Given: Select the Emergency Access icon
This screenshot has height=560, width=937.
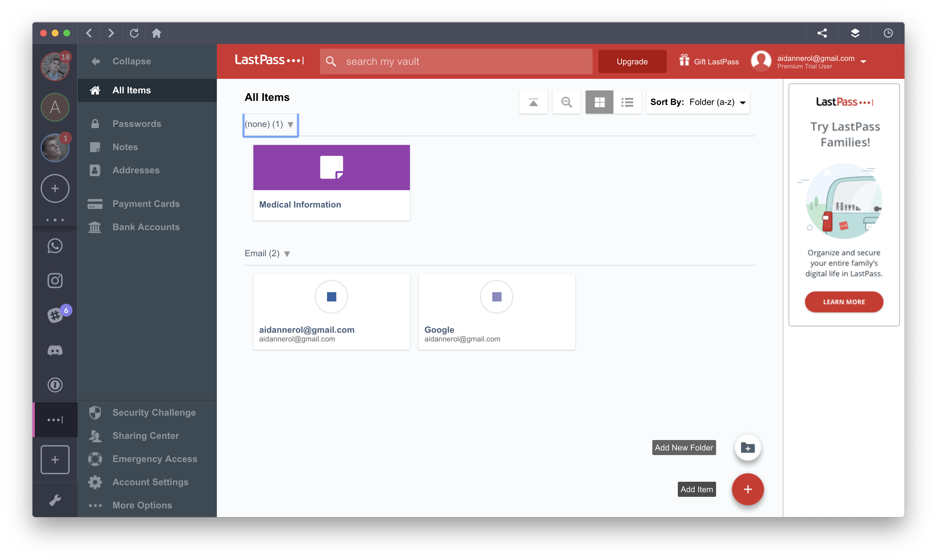Looking at the screenshot, I should click(96, 459).
